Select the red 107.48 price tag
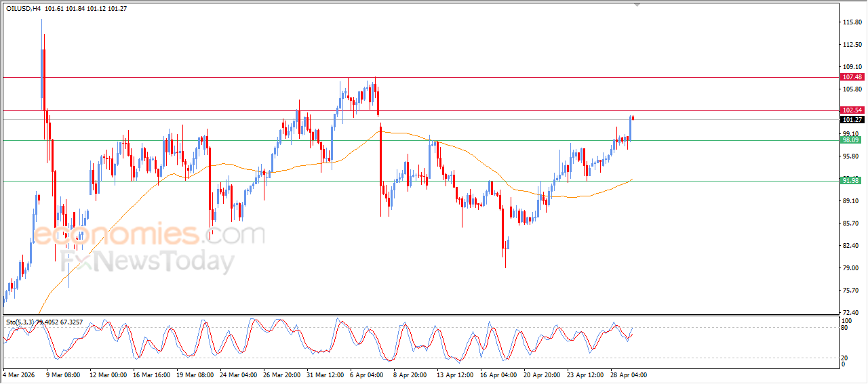This screenshot has height=384, width=868. (x=852, y=77)
